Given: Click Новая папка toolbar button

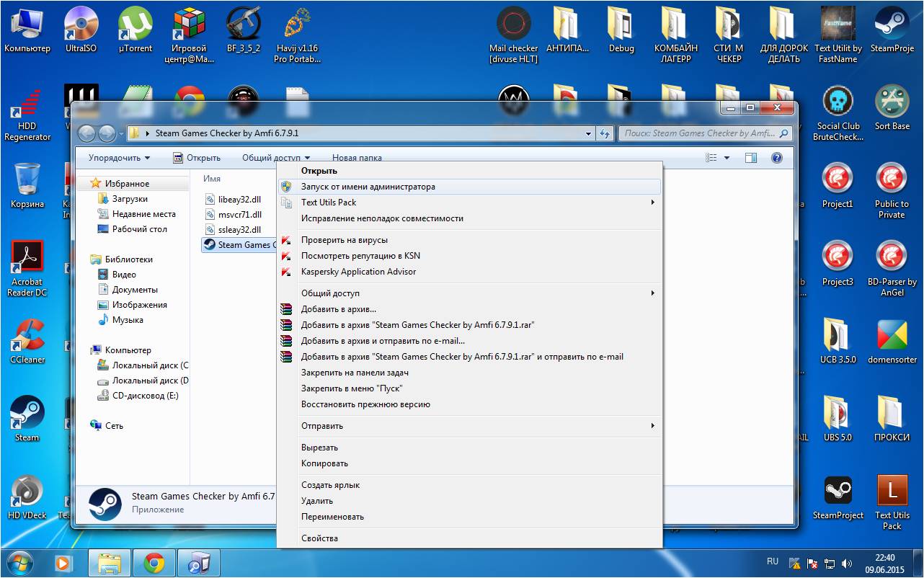Looking at the screenshot, I should point(357,158).
